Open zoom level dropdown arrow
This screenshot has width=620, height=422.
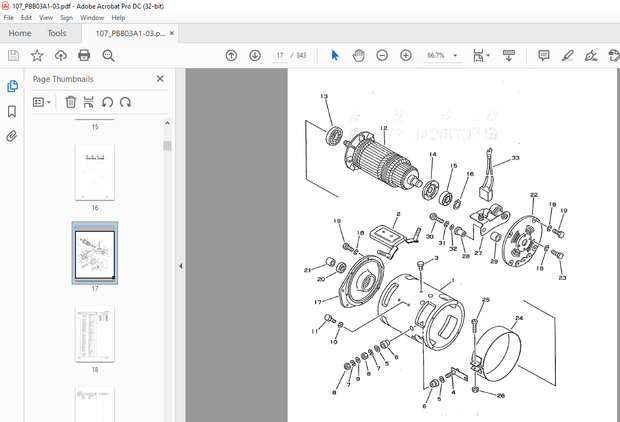(455, 55)
